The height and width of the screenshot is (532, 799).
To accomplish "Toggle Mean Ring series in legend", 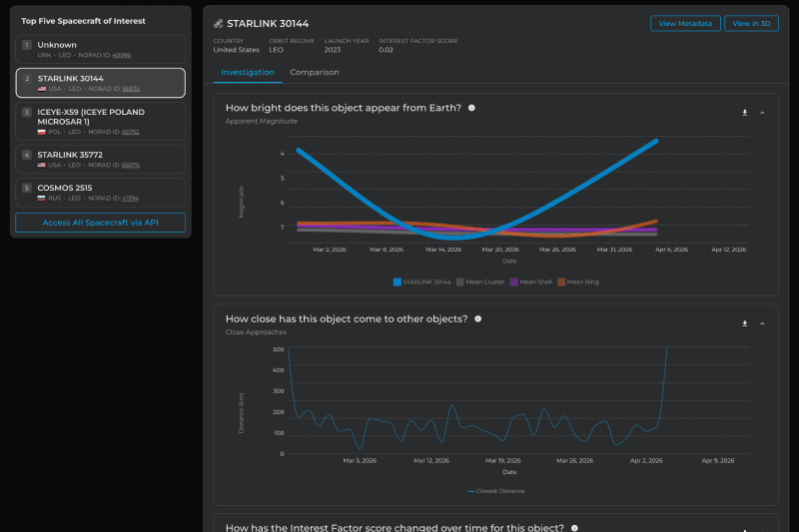I will point(578,282).
